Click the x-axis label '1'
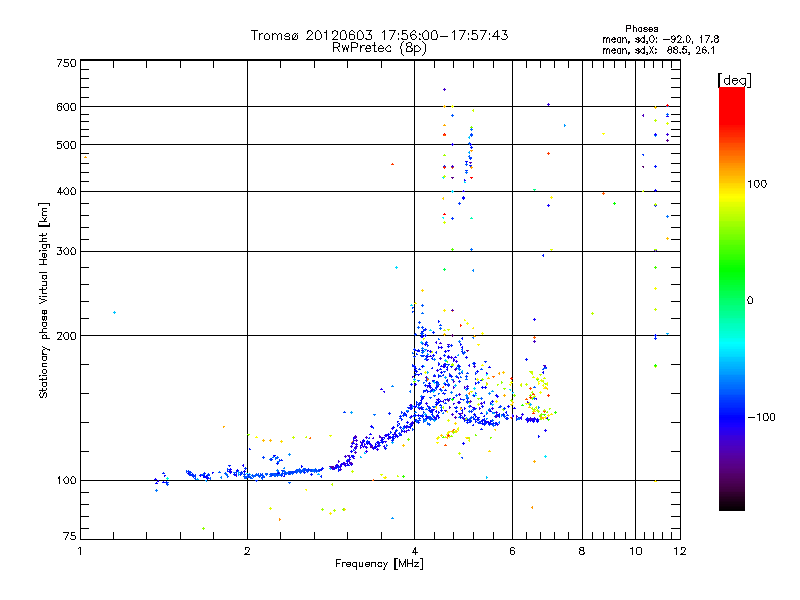Image resolution: width=800 pixels, height=600 pixels. [x=80, y=551]
